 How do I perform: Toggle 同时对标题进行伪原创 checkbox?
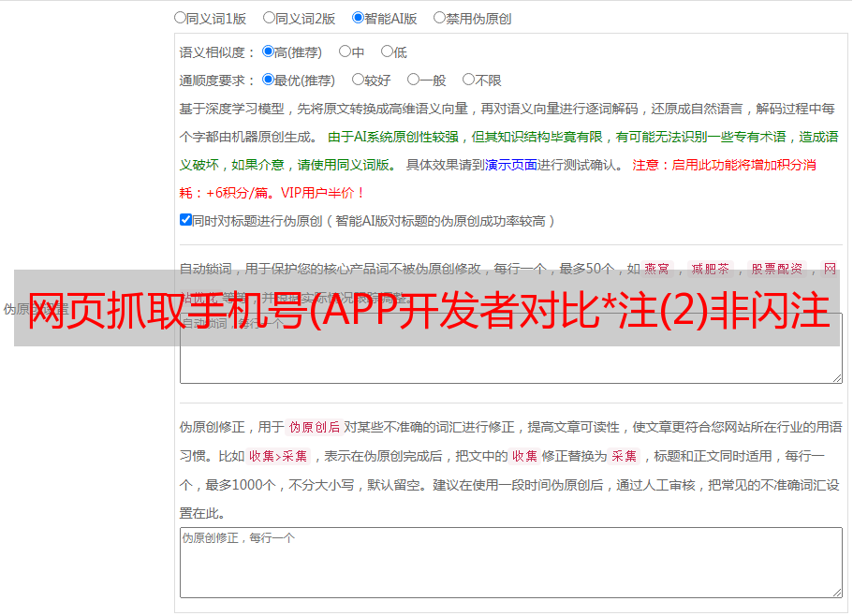[185, 220]
